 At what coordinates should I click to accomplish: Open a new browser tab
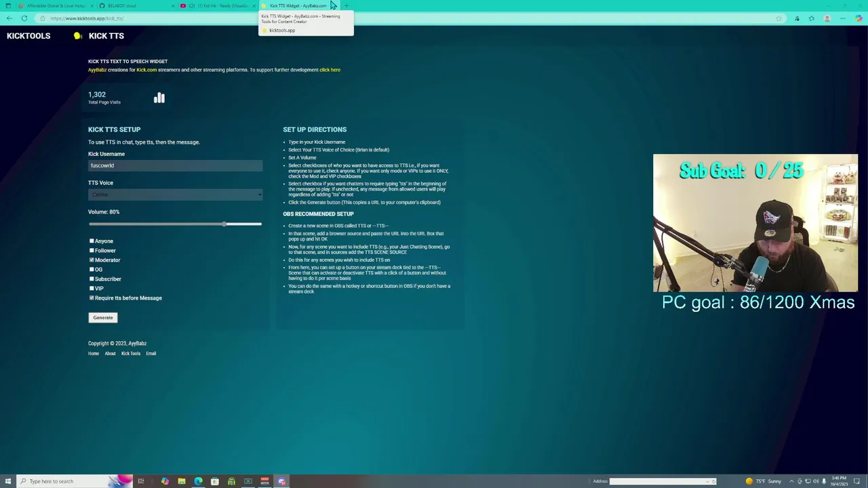click(347, 5)
